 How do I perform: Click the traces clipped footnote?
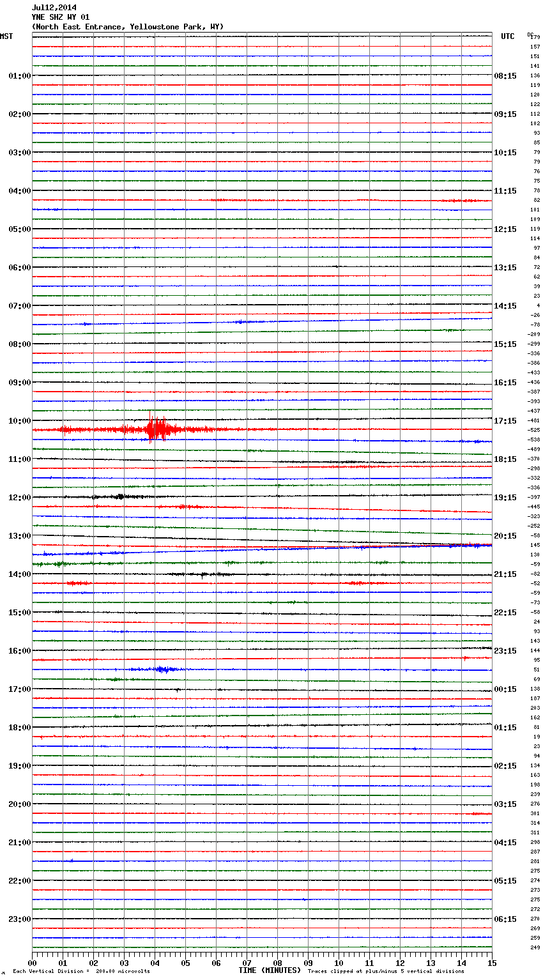pos(386,972)
